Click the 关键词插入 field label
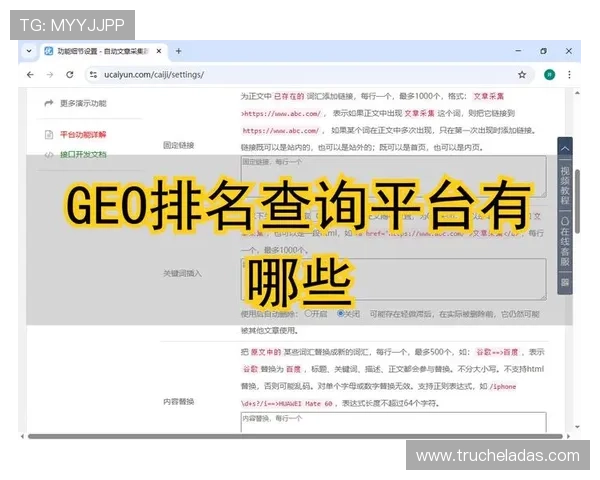600x480 pixels. [x=182, y=273]
